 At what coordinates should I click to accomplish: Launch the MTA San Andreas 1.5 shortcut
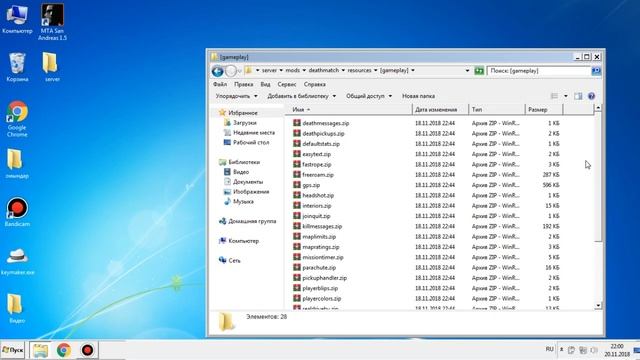[x=52, y=22]
